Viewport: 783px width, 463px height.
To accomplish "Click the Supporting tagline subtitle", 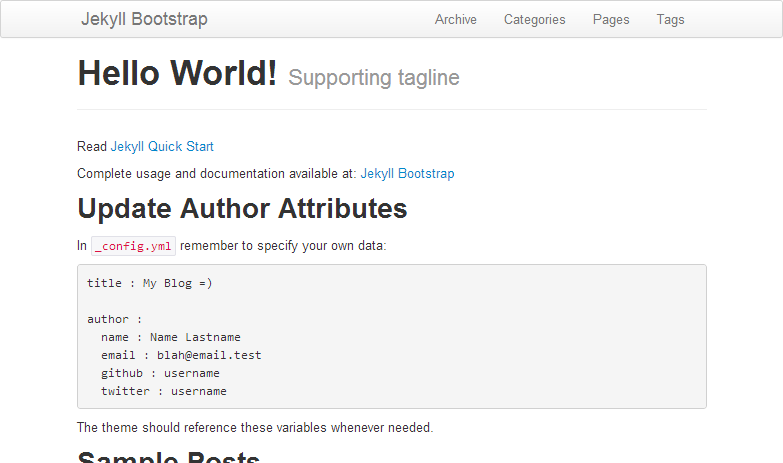I will tap(374, 78).
